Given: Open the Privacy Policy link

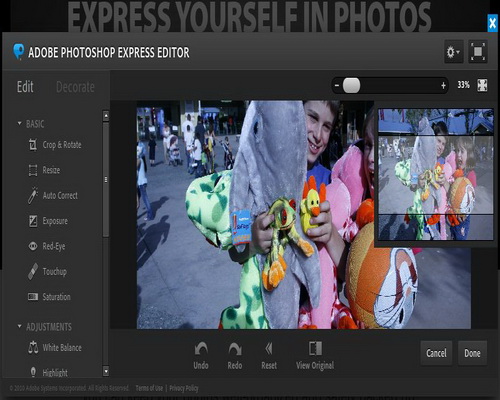Looking at the screenshot, I should pos(184,388).
